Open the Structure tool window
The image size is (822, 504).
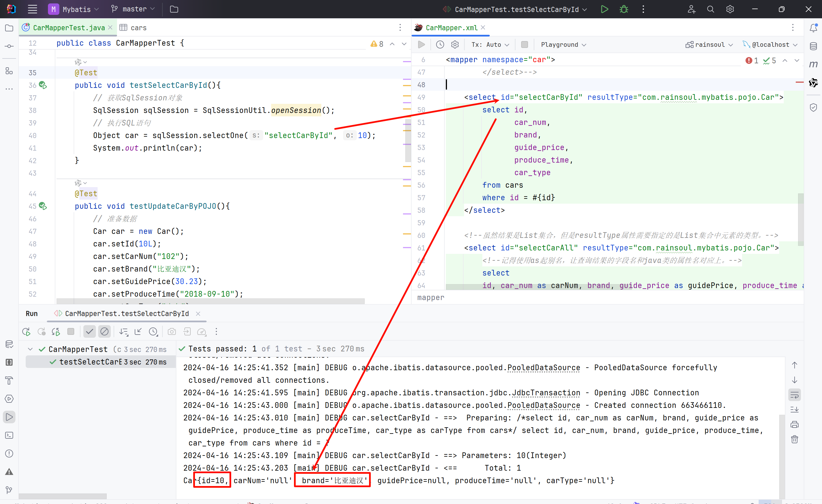click(x=9, y=71)
